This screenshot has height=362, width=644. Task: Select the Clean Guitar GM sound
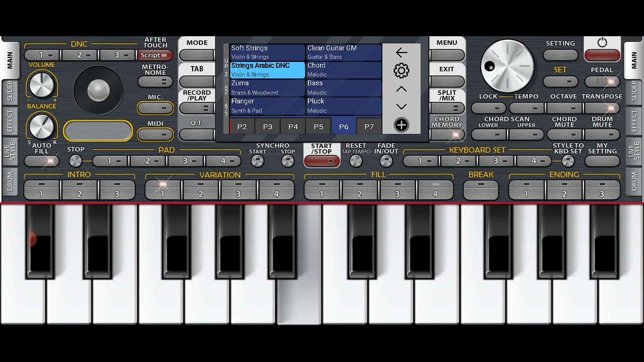[344, 52]
